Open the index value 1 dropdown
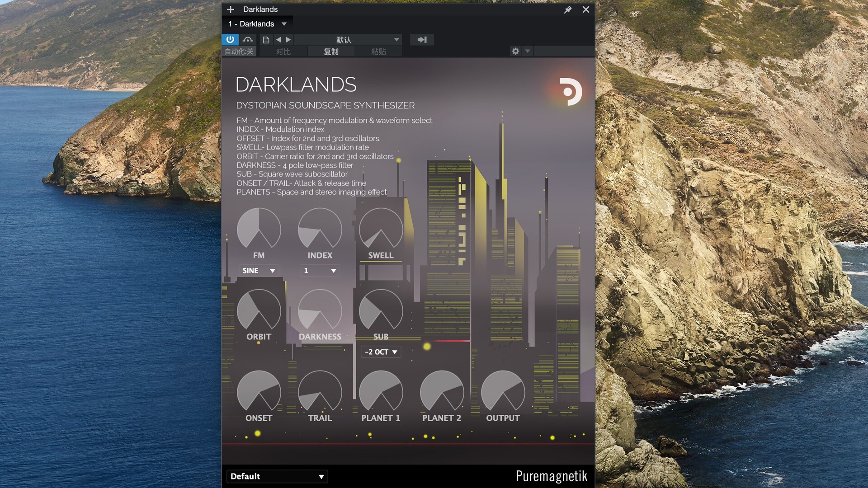 click(320, 271)
